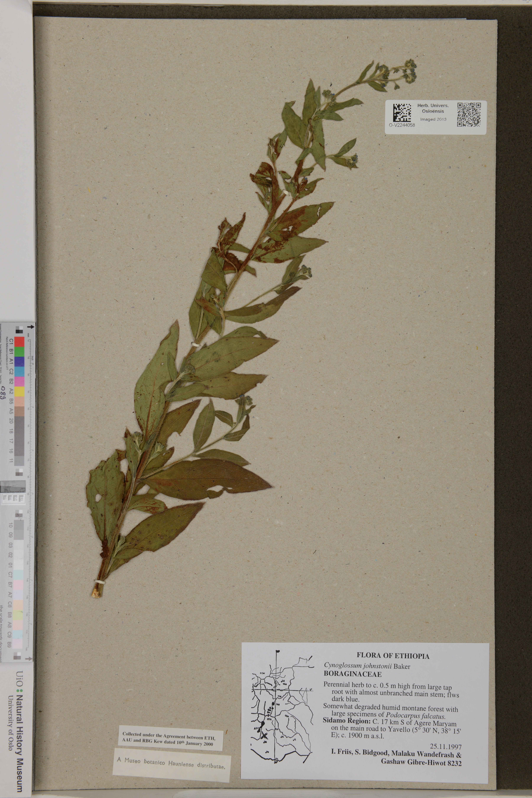Click the white strap at stem base

100,582
